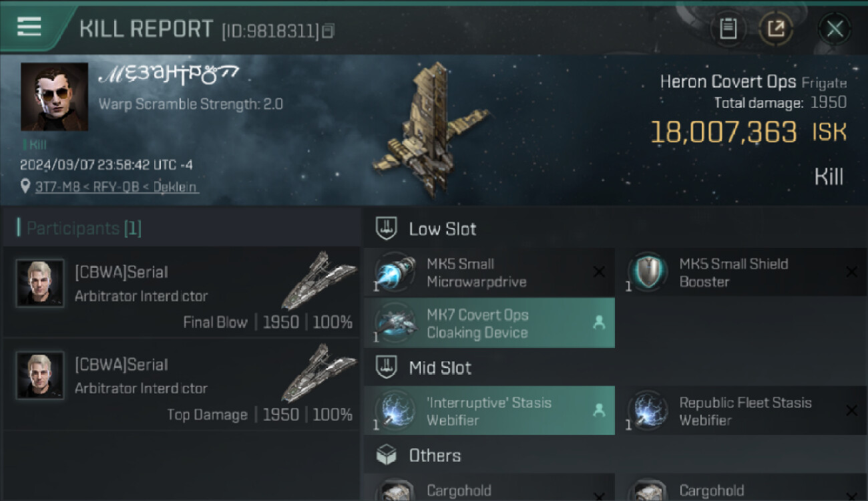
Task: Open the victim's character portrait
Action: pos(54,97)
